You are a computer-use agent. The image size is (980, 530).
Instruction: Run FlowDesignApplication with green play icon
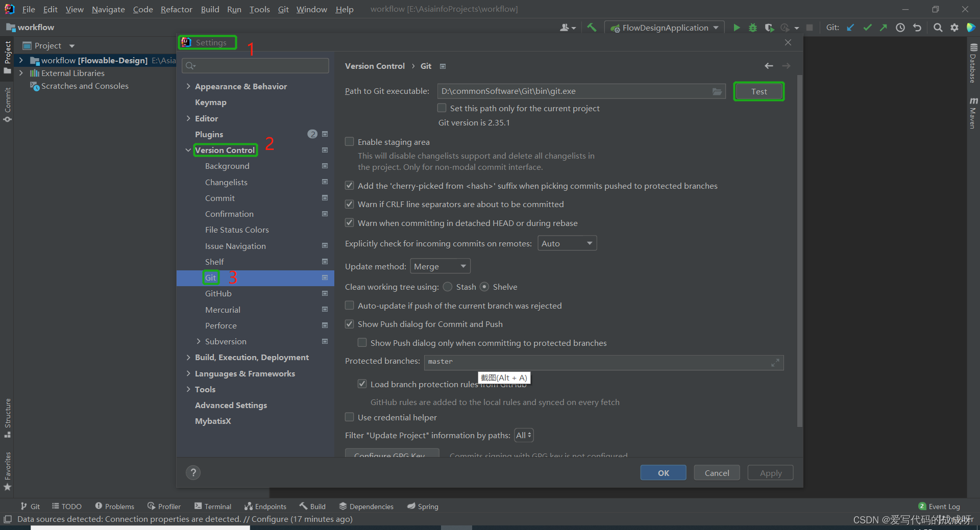point(737,28)
